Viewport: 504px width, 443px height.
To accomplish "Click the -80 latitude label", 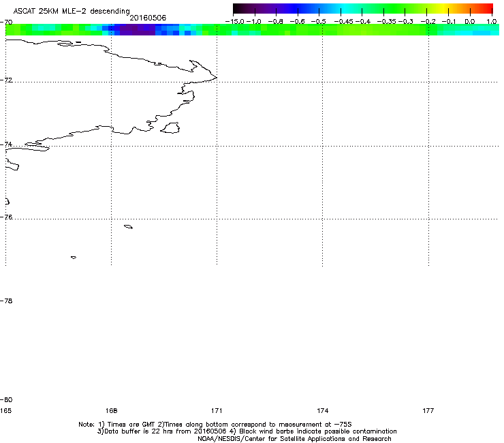I will [6, 399].
